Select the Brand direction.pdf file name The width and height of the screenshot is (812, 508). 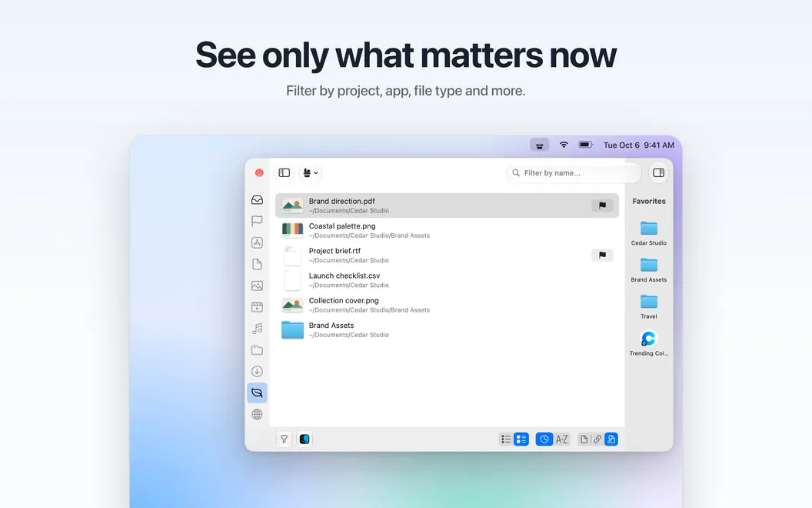coord(341,201)
